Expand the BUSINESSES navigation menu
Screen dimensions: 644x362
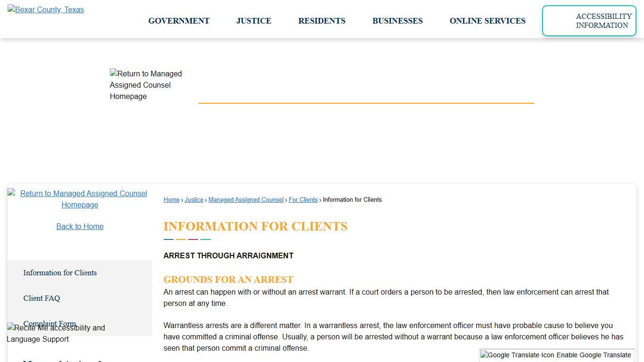[x=397, y=21]
